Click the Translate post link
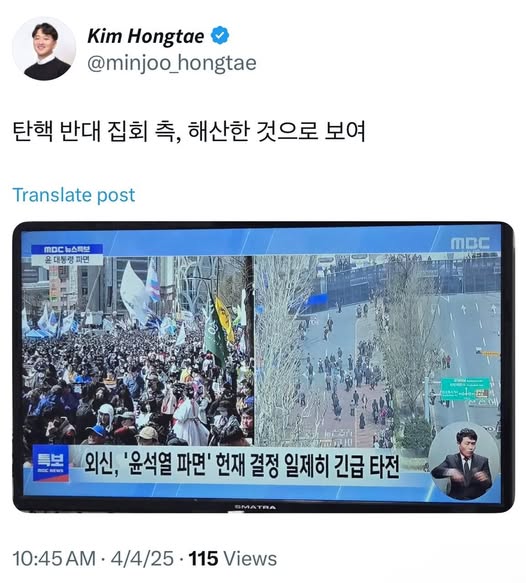Screen dimensions: 526x583 (x=74, y=195)
